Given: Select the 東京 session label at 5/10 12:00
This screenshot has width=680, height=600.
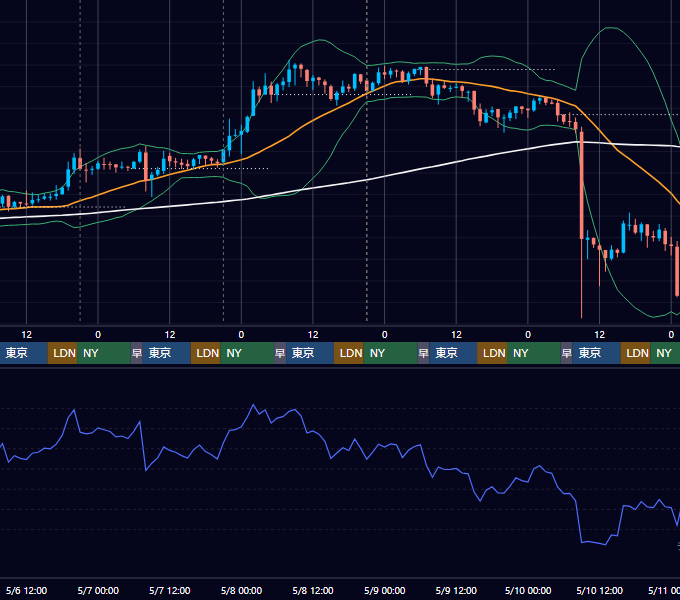Looking at the screenshot, I should tap(597, 353).
